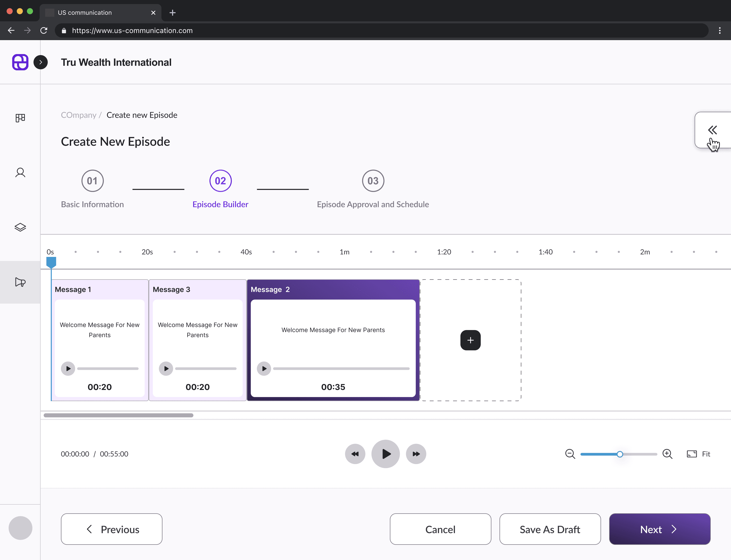Open the browser three-dot menu
731x560 pixels.
[720, 30]
